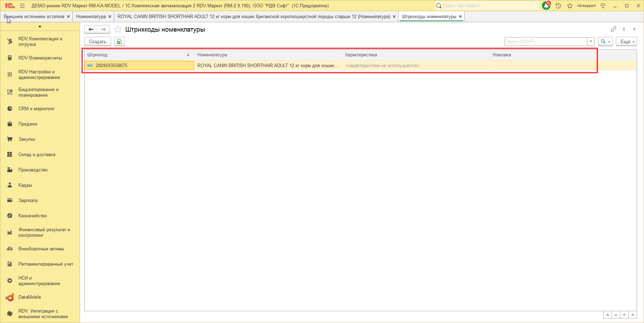Open service settings menu icon next to rdvsupport
Image resolution: width=644 pixels, height=323 pixels.
tap(603, 6)
